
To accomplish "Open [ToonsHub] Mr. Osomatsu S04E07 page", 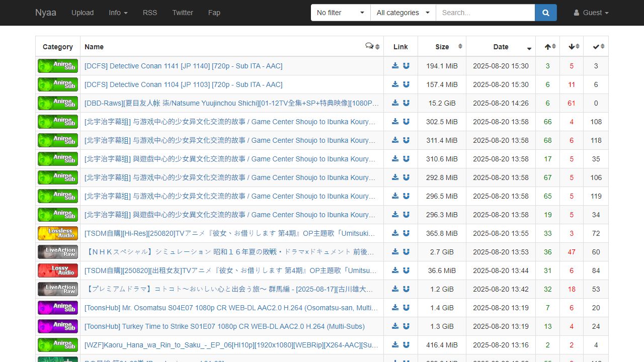I will point(231,308).
